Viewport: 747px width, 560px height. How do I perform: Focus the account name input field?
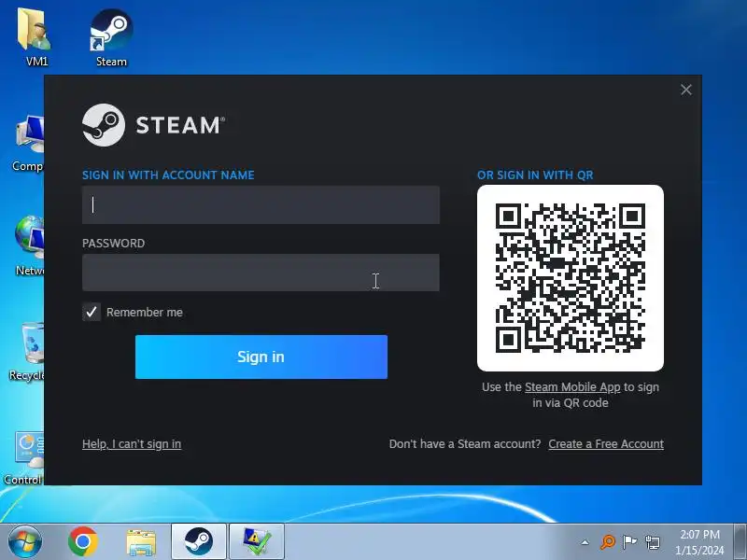coord(261,204)
